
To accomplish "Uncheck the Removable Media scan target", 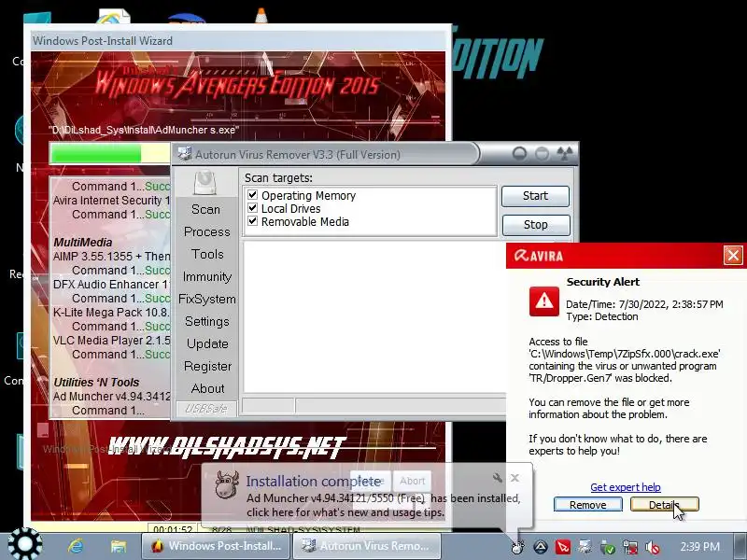I will 252,221.
